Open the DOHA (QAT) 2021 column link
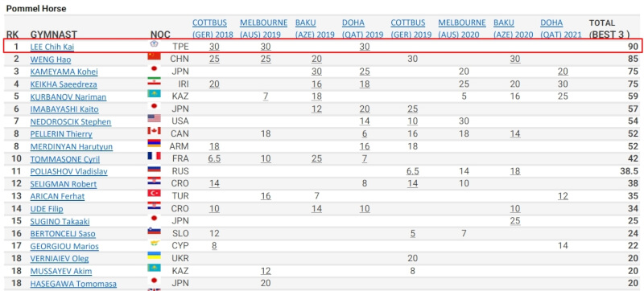 click(x=561, y=29)
